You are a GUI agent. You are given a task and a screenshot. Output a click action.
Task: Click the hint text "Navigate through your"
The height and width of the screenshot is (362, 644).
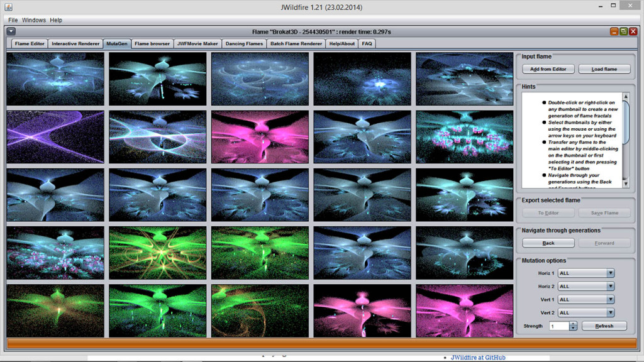(x=574, y=175)
